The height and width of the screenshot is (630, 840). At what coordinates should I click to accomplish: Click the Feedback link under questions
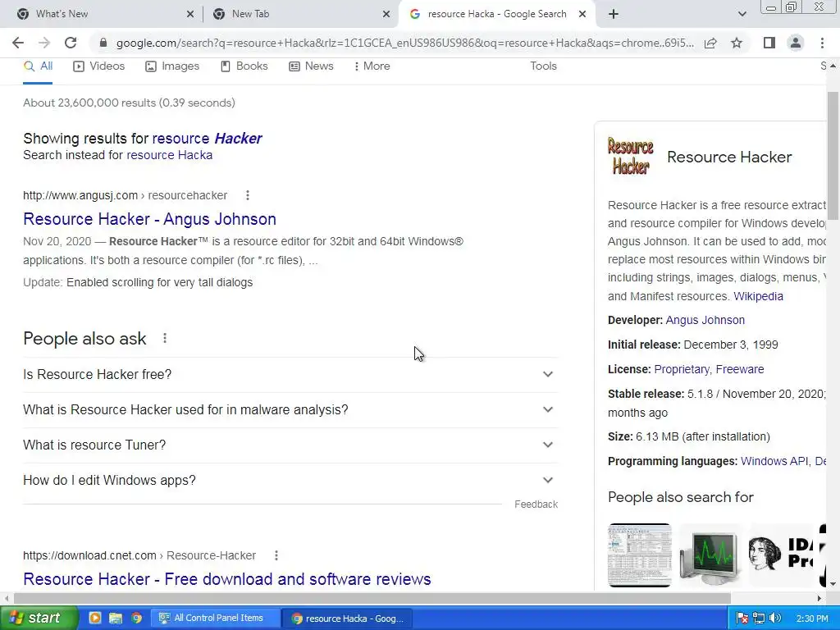[x=536, y=504]
